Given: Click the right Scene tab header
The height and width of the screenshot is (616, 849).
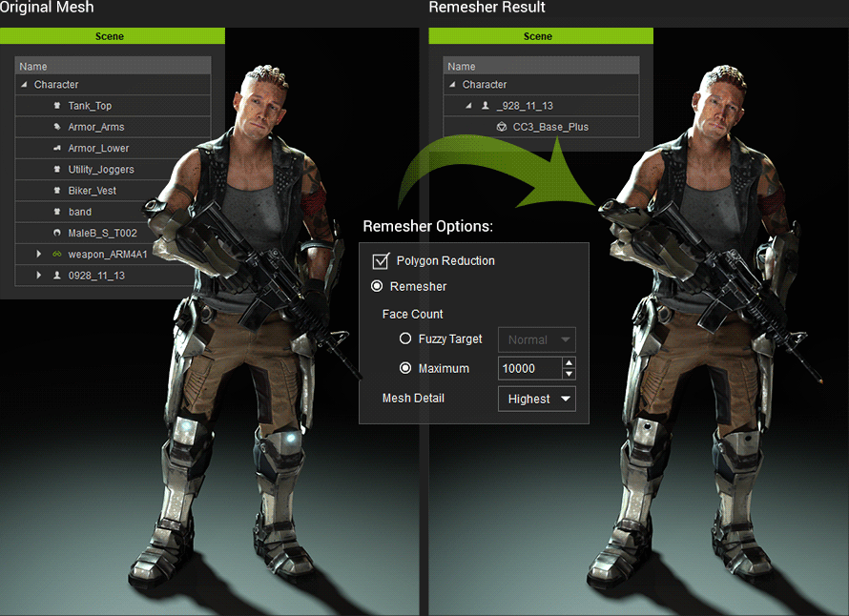Looking at the screenshot, I should coord(538,36).
